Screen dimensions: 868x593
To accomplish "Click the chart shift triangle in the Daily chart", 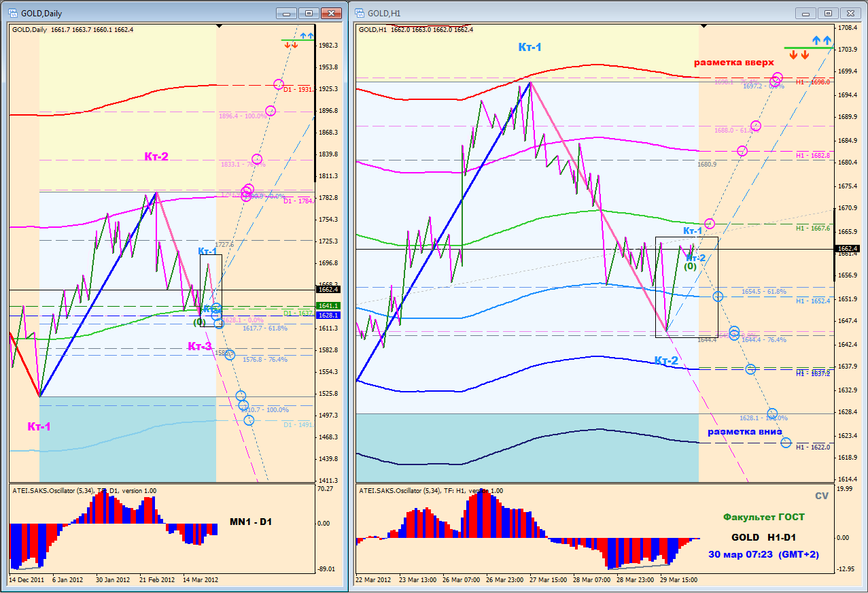I will click(x=218, y=26).
